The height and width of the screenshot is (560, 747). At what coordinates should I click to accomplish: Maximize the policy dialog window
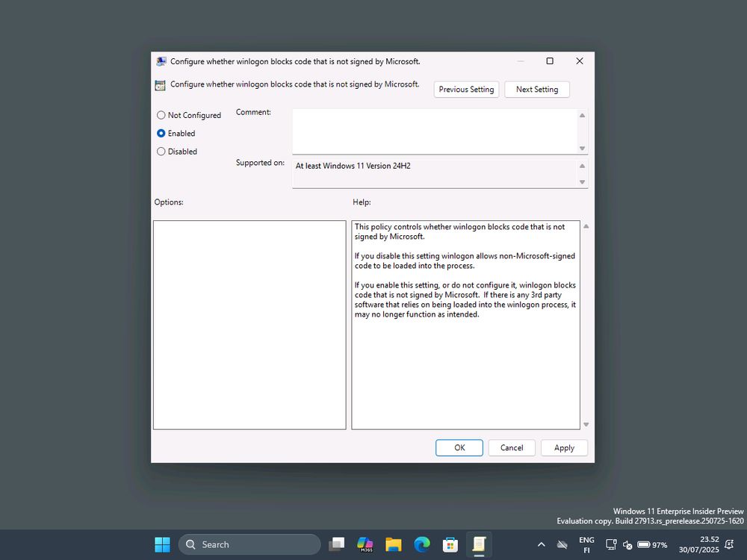pos(550,61)
